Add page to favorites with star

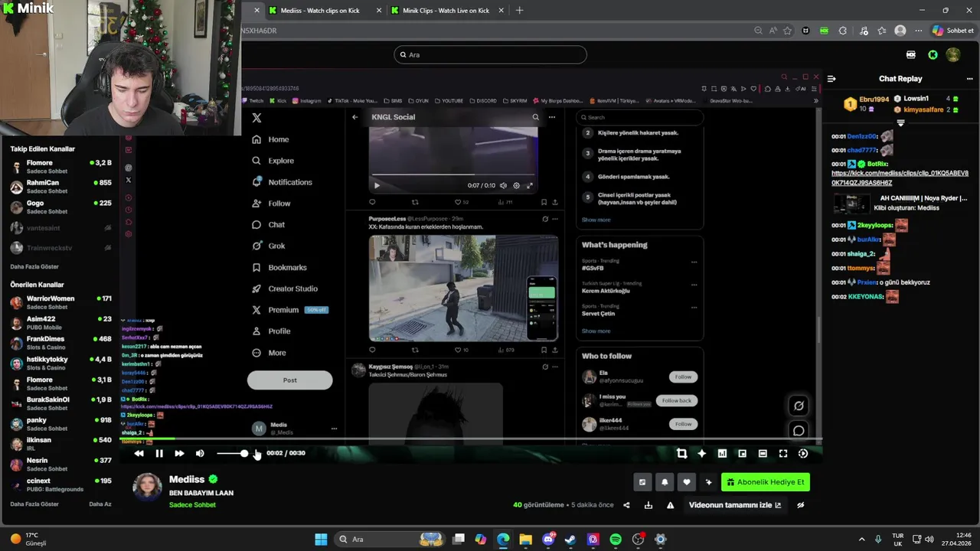pyautogui.click(x=787, y=31)
